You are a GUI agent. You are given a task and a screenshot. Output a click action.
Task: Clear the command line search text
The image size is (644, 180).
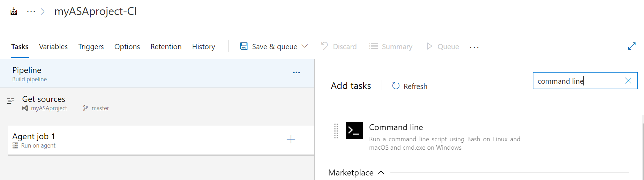(x=628, y=81)
